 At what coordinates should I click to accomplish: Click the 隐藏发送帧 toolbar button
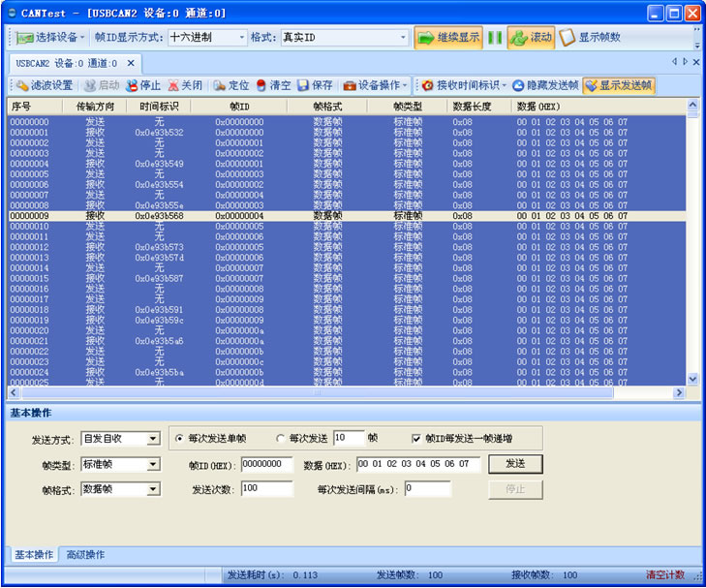coord(518,85)
